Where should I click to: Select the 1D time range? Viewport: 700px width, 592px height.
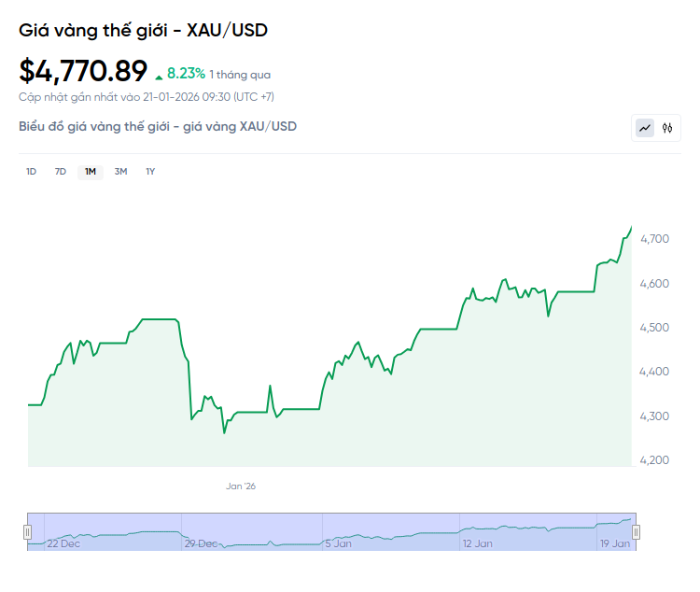point(31,171)
